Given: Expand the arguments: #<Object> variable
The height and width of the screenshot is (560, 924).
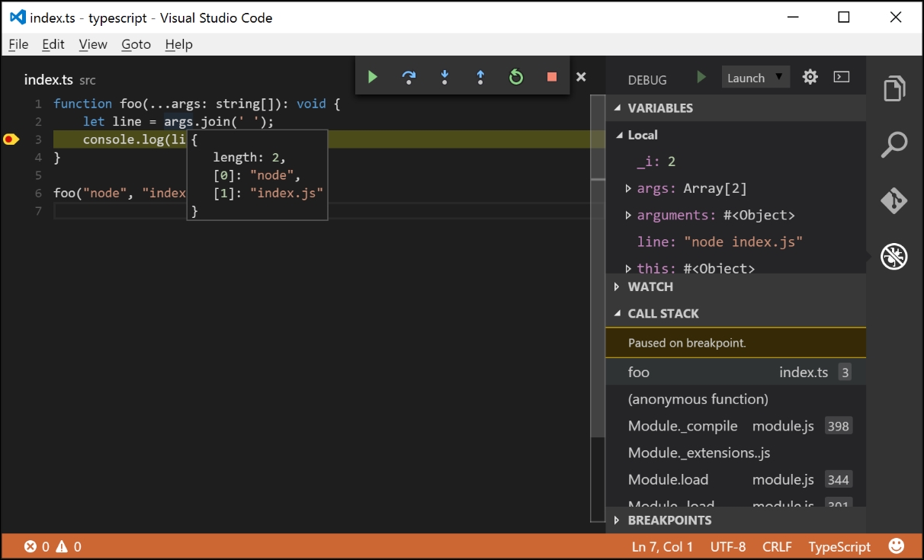Looking at the screenshot, I should 627,216.
